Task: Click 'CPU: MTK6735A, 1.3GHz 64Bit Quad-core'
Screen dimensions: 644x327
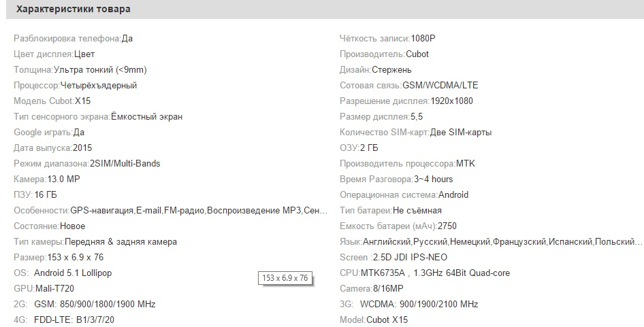Action: [425, 273]
